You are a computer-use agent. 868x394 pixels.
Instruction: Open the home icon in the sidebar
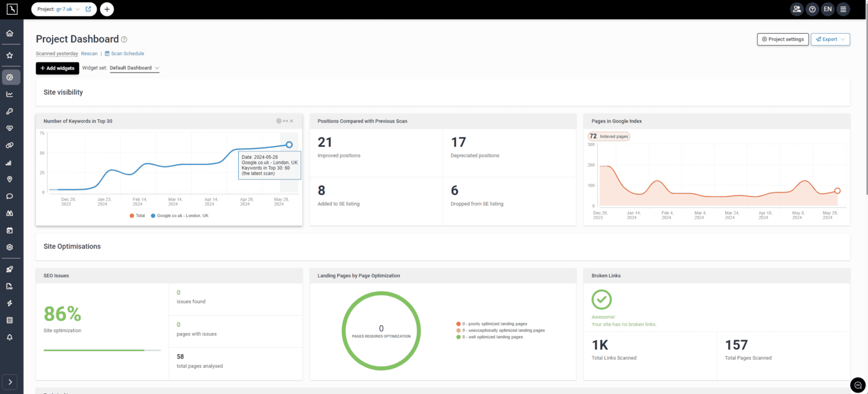[9, 33]
